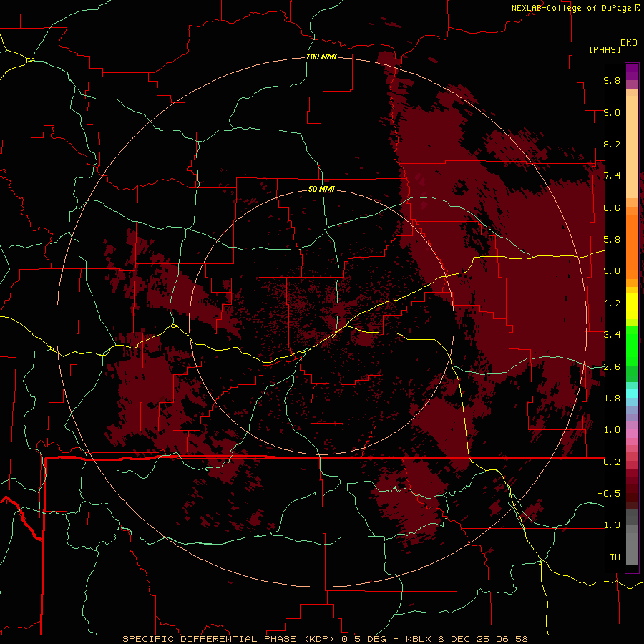Viewport: 644px width, 644px height.
Task: Pick the bright green color bar segment
Action: pos(632,345)
